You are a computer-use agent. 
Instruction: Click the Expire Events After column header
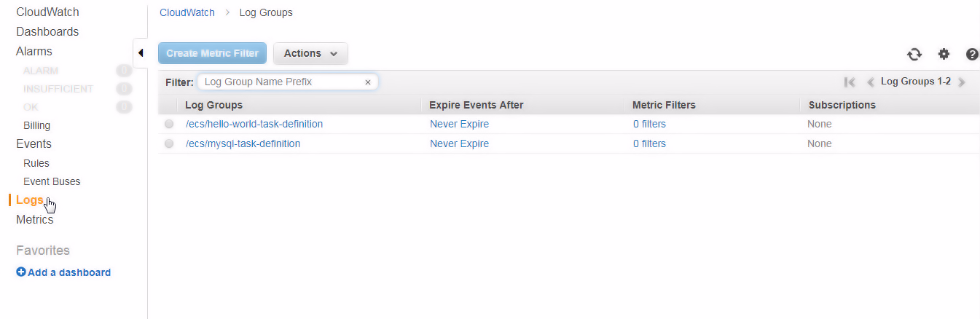[x=477, y=105]
